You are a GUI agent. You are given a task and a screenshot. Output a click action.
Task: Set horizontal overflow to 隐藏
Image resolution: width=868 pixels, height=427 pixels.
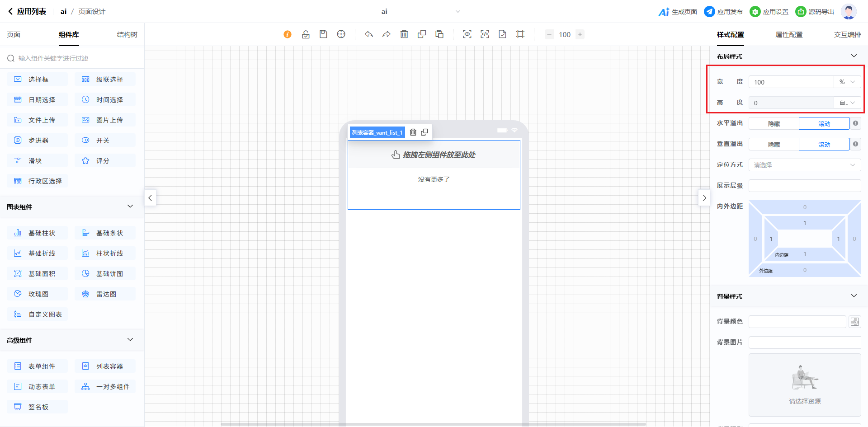click(774, 124)
